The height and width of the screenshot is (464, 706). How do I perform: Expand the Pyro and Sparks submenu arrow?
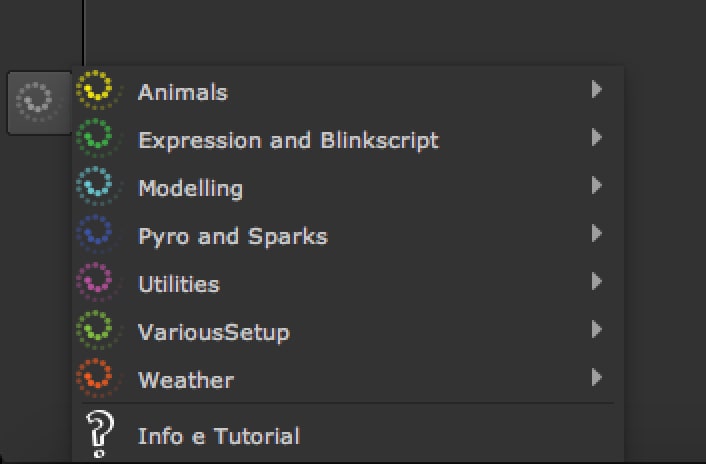[596, 234]
